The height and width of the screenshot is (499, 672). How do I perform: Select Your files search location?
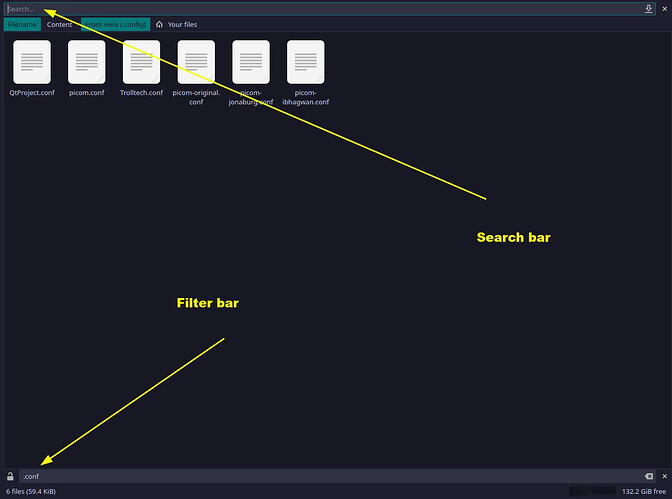pos(182,24)
